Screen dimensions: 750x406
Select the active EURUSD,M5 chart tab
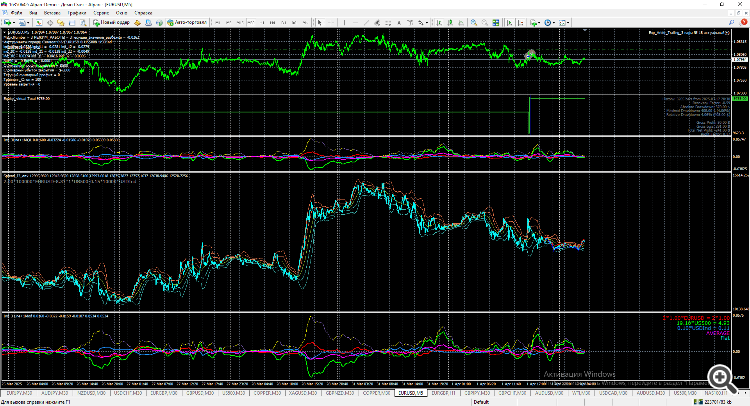pos(411,393)
